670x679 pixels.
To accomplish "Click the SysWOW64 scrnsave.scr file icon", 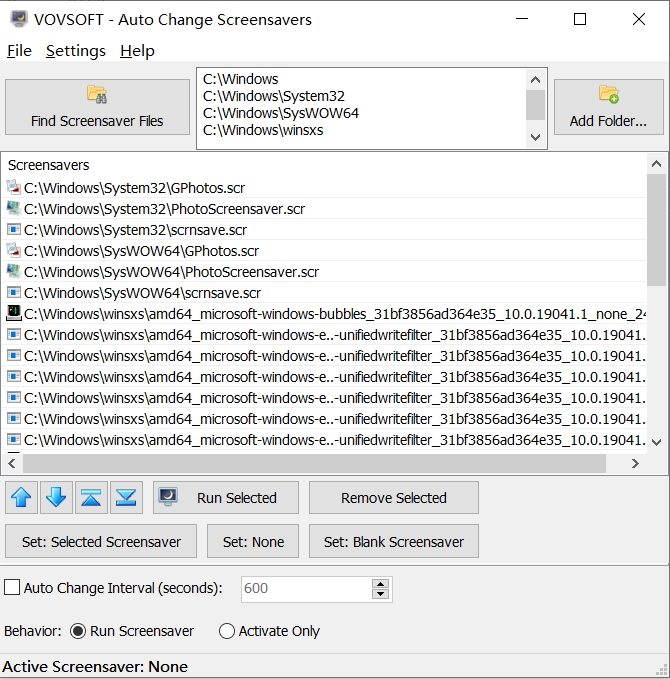I will click(x=13, y=292).
